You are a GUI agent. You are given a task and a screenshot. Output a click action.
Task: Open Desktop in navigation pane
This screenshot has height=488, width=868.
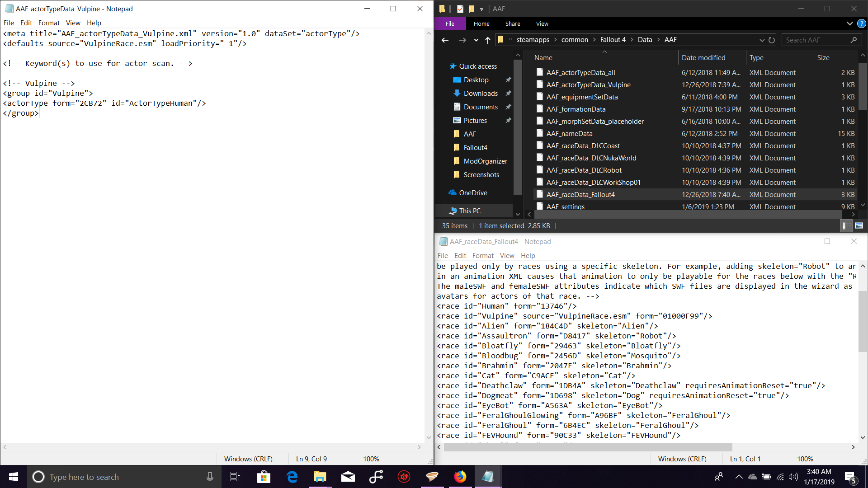(x=476, y=80)
